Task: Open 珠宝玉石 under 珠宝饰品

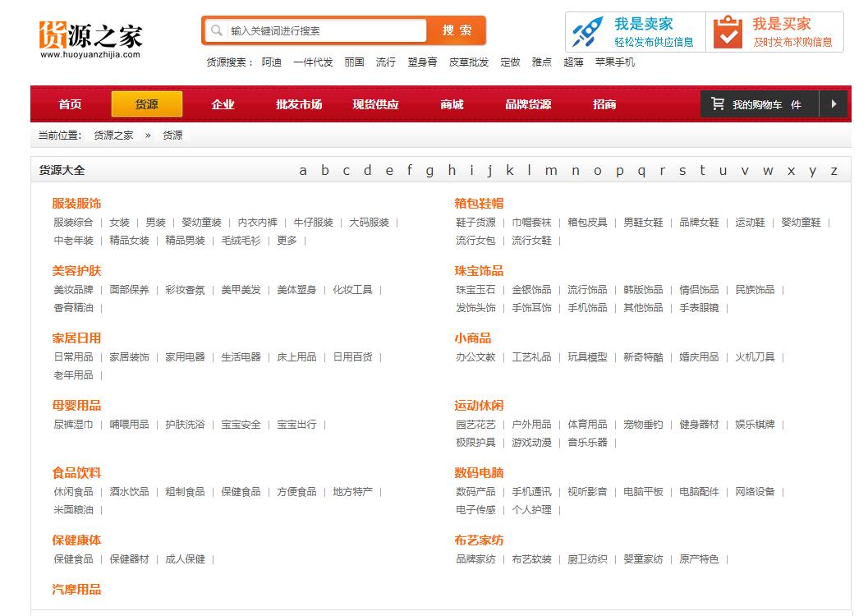Action: [474, 289]
